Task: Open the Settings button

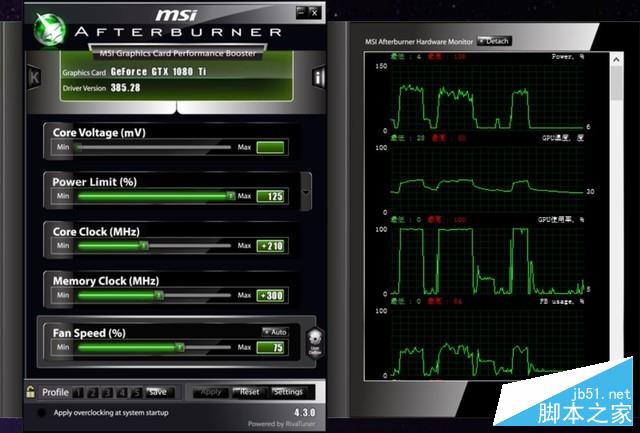Action: click(x=287, y=392)
